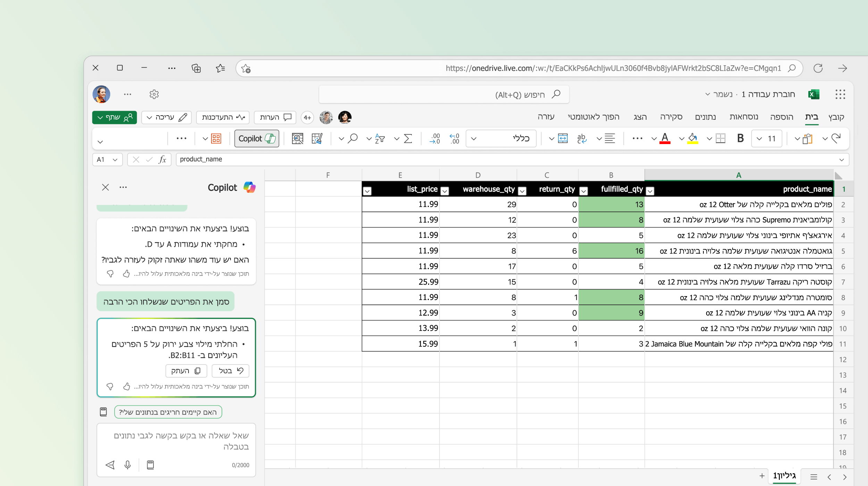This screenshot has height=486, width=868.
Task: Click the browser favorites star icon
Action: click(x=220, y=68)
